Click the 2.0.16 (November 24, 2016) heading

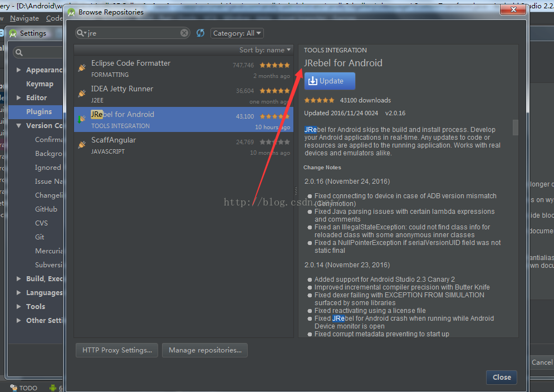click(347, 182)
